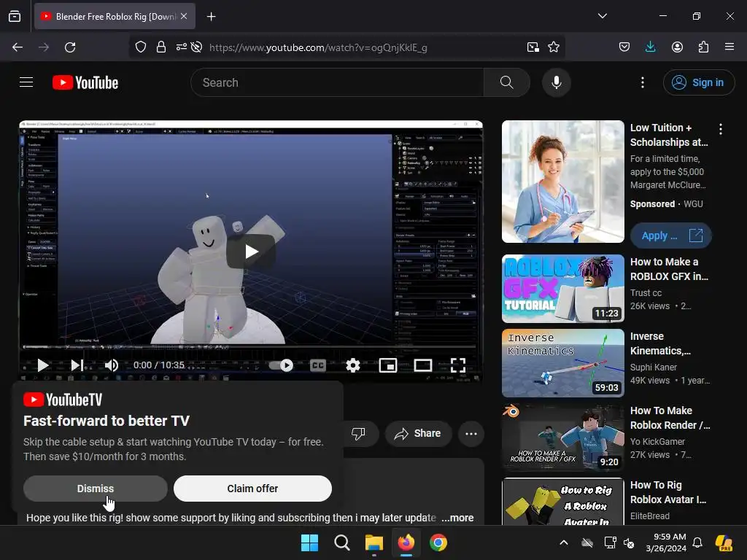Show hidden system tray icons
Viewport: 747px width, 560px height.
click(x=564, y=542)
